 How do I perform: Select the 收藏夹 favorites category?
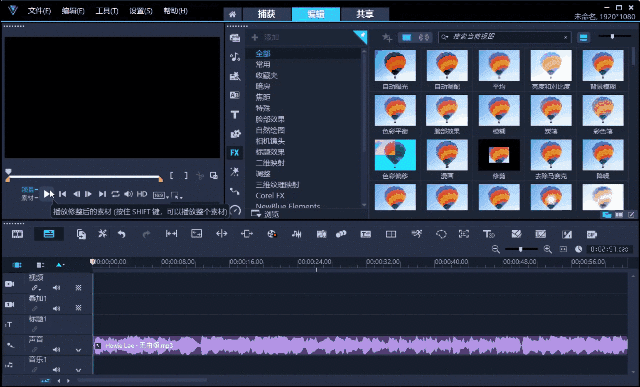click(x=267, y=75)
